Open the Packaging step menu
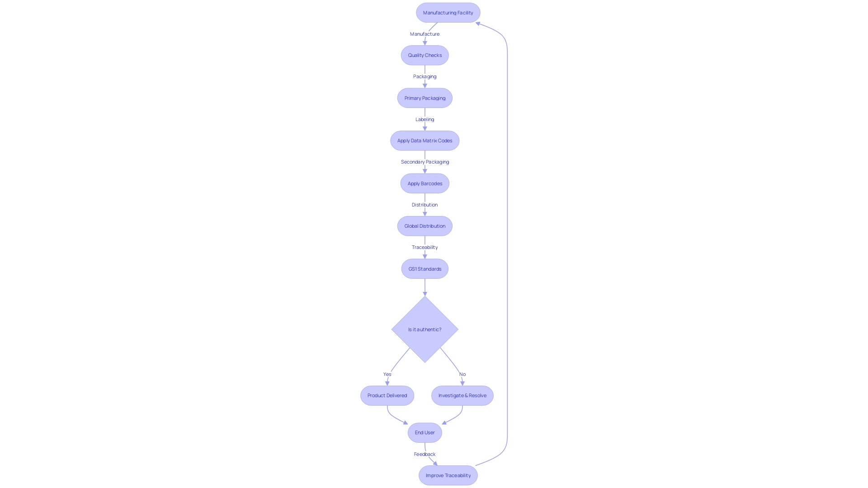This screenshot has width=868, height=488. (425, 76)
